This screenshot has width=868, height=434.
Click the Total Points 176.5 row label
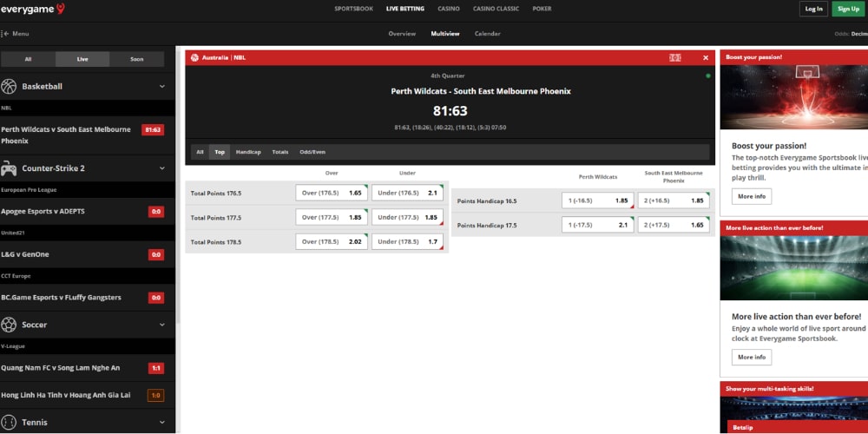pos(216,194)
